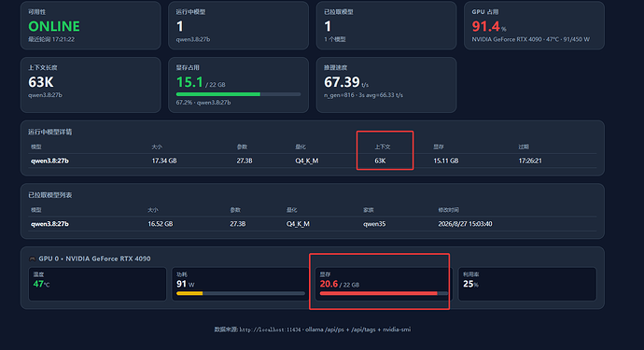This screenshot has height=350, width=644.
Task: Click the localhost:11434 data source text
Action: 271,329
